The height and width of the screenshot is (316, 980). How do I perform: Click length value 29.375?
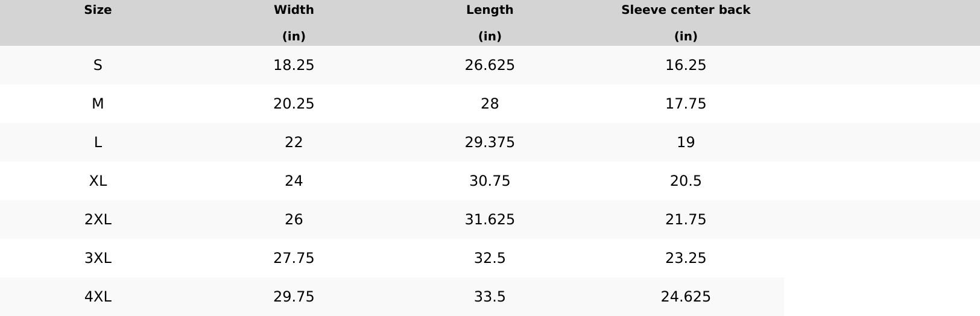(x=490, y=142)
